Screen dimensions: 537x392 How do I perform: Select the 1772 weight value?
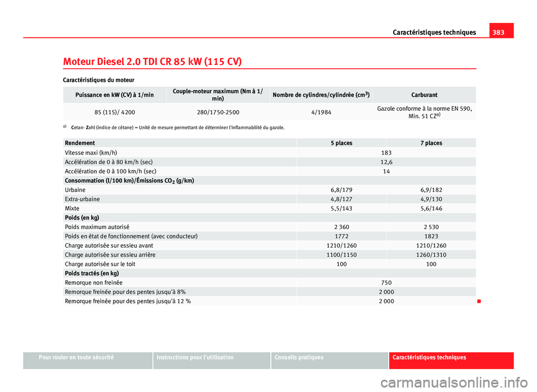341,236
